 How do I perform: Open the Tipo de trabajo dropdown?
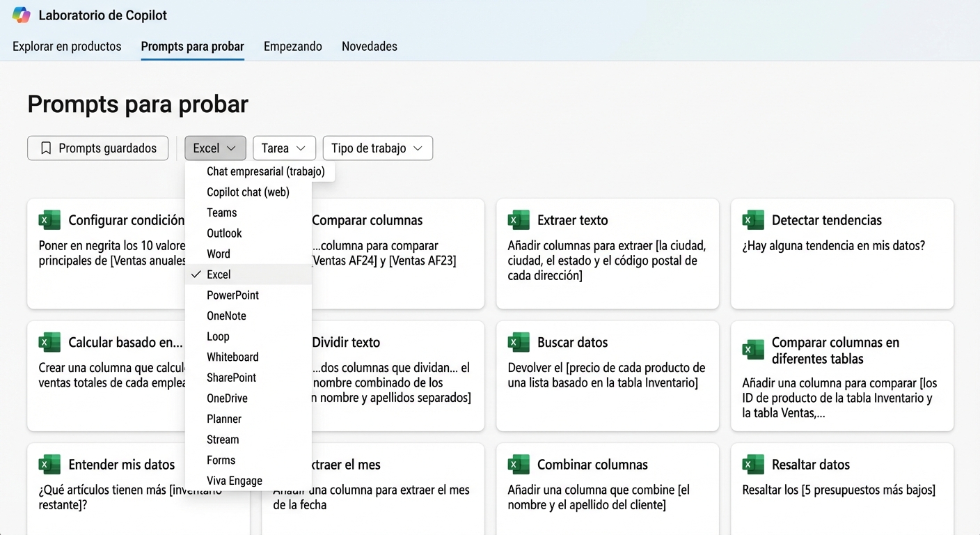click(x=377, y=148)
